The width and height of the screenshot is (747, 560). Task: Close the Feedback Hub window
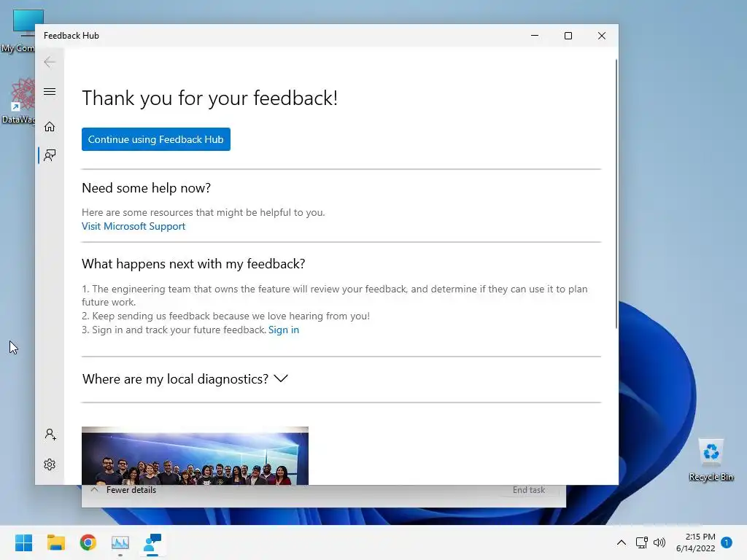[x=602, y=36]
